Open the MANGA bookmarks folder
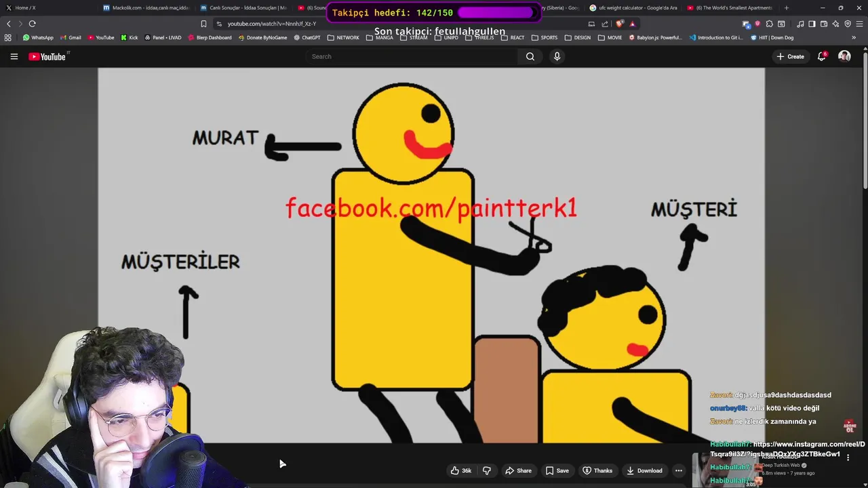This screenshot has width=868, height=488. pyautogui.click(x=380, y=37)
